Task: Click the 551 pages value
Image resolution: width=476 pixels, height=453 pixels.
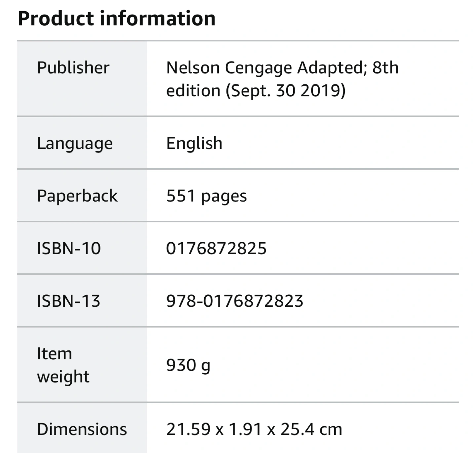Action: click(x=206, y=196)
